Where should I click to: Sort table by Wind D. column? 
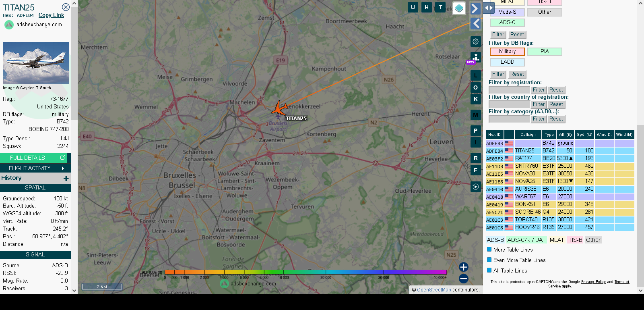click(604, 135)
